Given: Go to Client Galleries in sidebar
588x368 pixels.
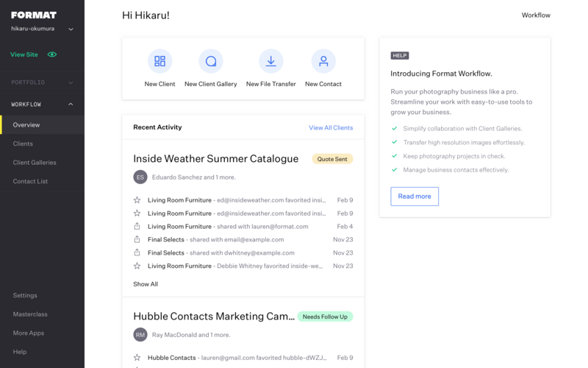Looking at the screenshot, I should coord(35,163).
